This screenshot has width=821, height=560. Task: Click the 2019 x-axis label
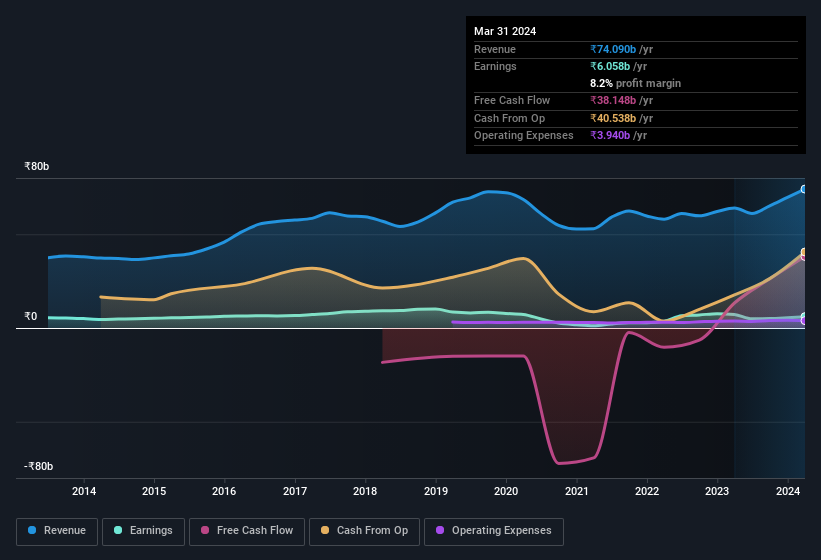[436, 491]
